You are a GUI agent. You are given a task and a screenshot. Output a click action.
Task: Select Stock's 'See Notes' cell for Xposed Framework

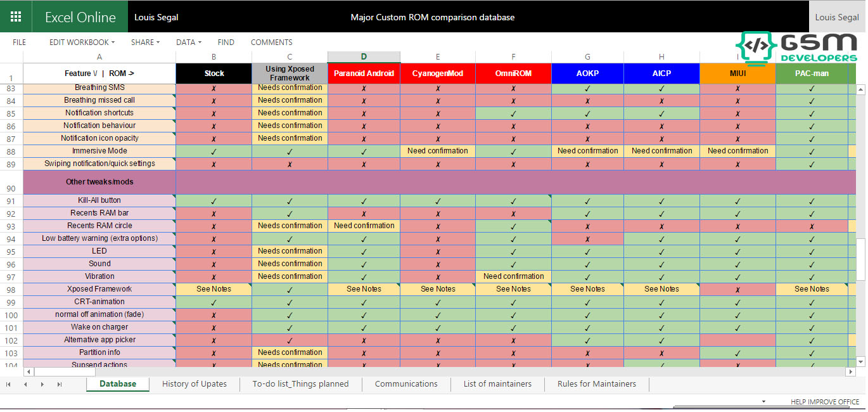(x=214, y=289)
